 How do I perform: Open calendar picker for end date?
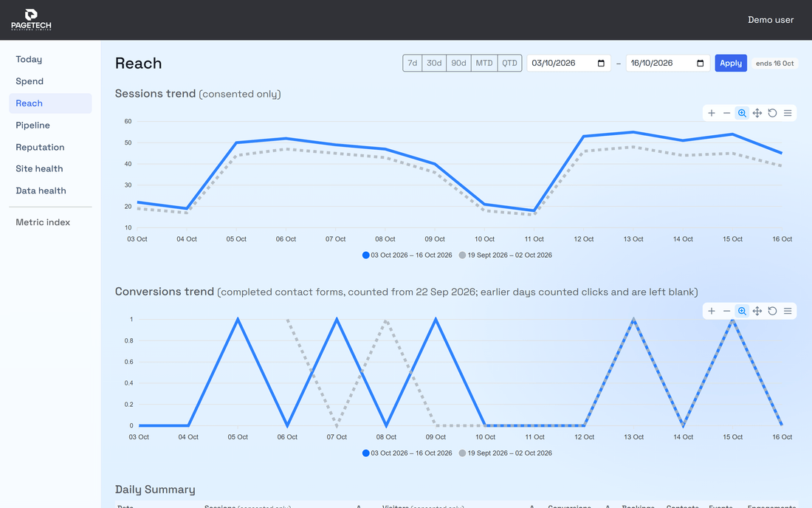click(x=700, y=63)
